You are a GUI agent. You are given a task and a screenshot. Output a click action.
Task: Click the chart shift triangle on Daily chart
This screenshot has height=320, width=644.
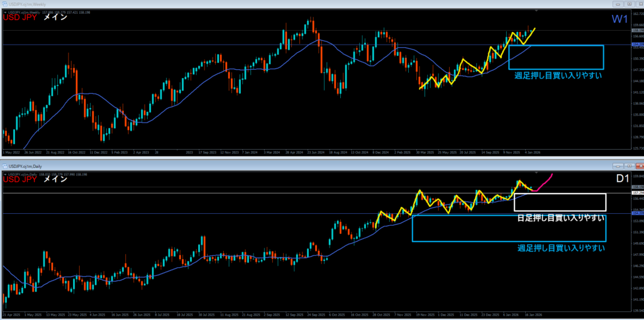[x=536, y=172]
